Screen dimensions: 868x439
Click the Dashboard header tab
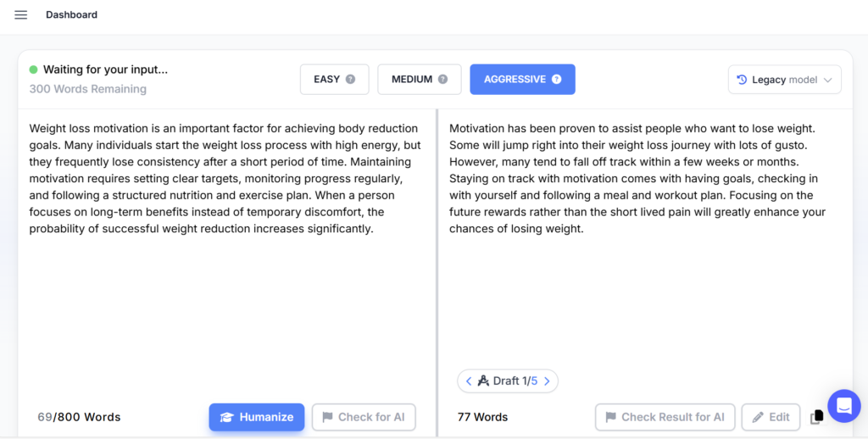pos(71,15)
